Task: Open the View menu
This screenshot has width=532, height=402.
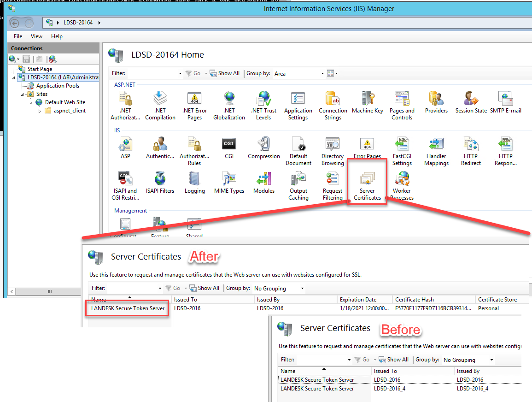Action: point(36,36)
